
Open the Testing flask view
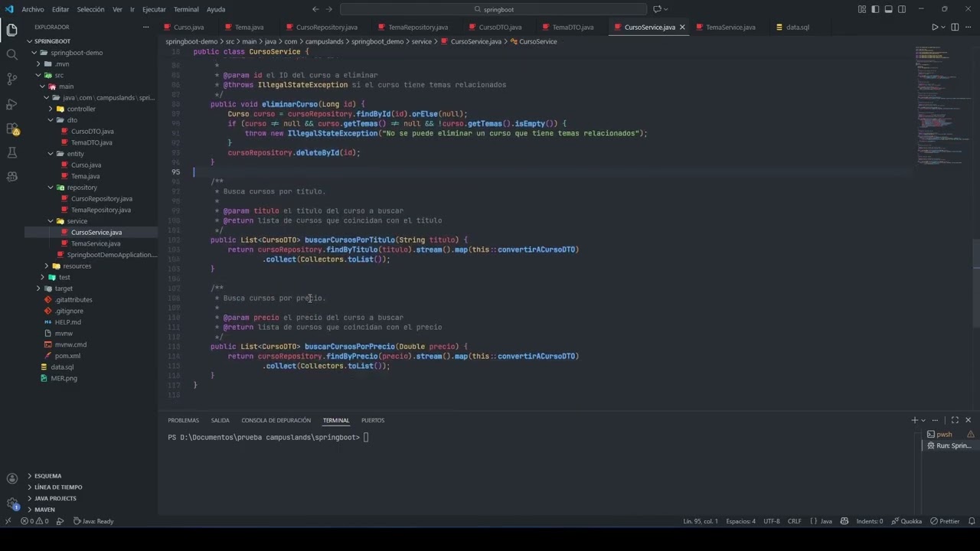[11, 152]
